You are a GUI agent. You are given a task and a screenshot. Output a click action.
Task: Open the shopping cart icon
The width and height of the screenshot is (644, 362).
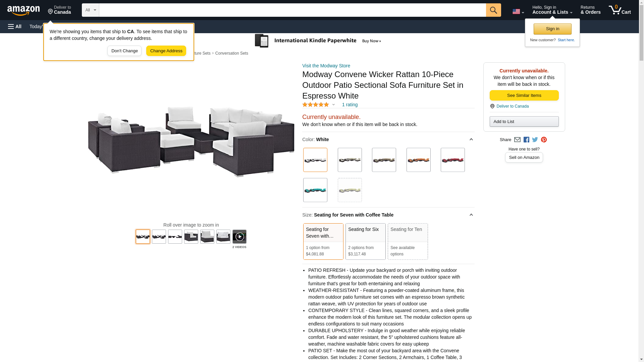620,10
